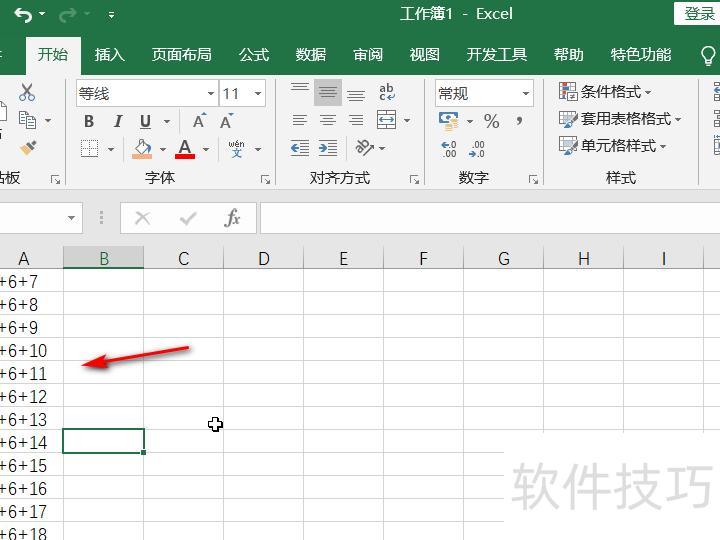Click the Undo arrow icon
The image size is (720, 540).
23,15
